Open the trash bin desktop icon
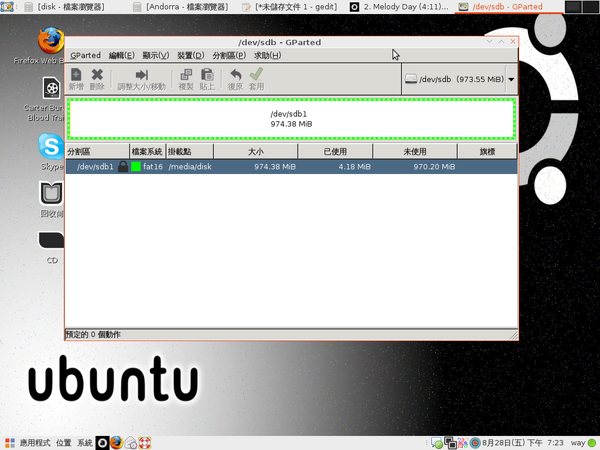The width and height of the screenshot is (600, 450). pyautogui.click(x=51, y=193)
